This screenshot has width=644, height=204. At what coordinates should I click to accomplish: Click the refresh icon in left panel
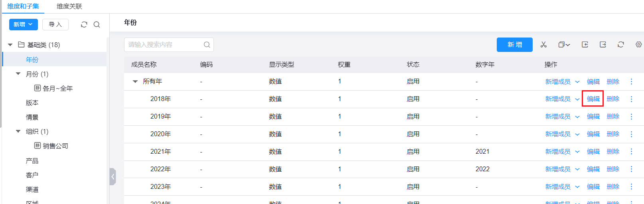pyautogui.click(x=84, y=24)
